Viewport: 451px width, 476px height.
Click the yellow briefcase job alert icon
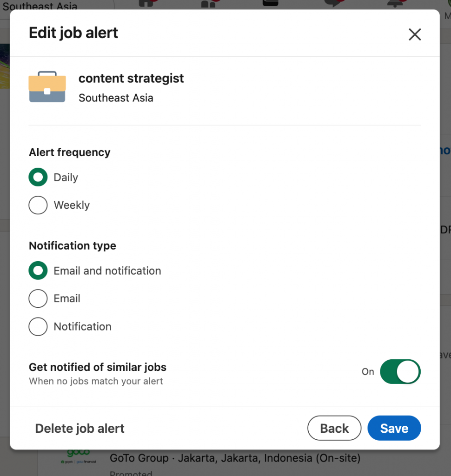[x=47, y=87]
